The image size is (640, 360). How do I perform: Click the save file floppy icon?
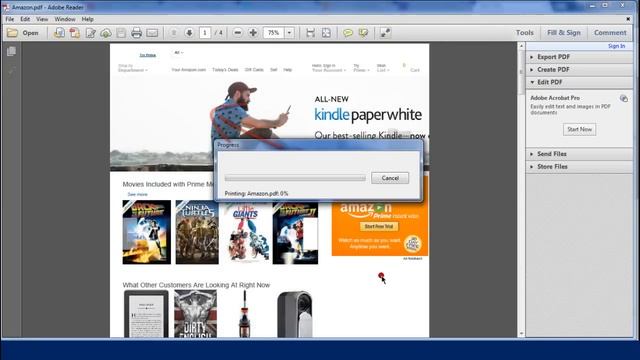point(121,33)
